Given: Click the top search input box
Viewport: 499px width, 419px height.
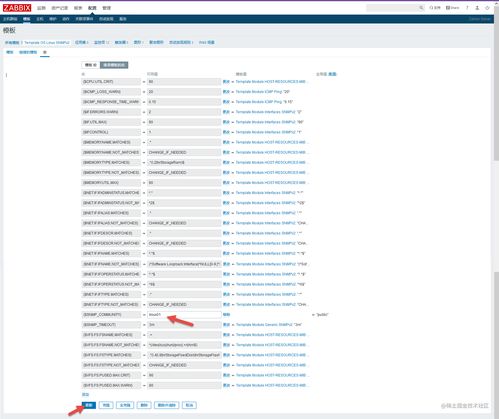Looking at the screenshot, I should [393, 8].
